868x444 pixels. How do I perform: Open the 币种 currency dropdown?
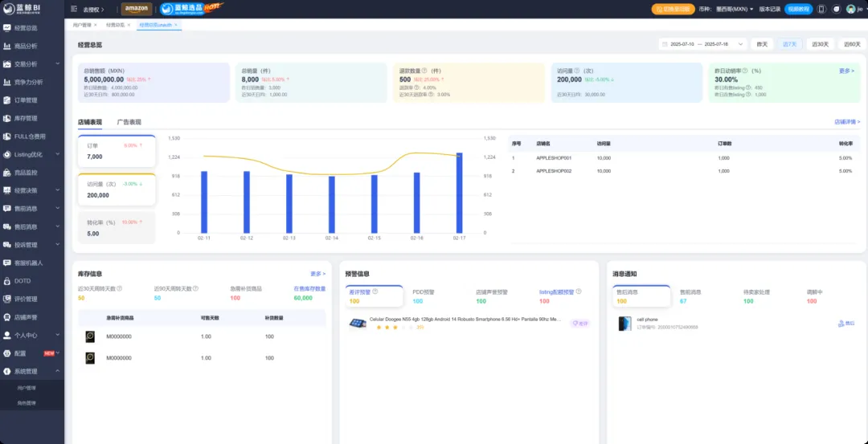pos(735,9)
